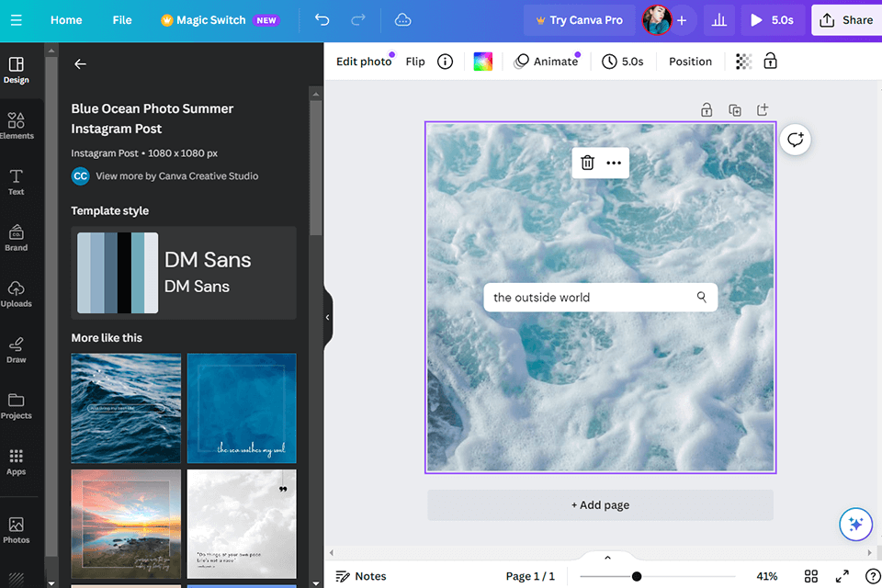Click the template panel scrollbar down arrow

pyautogui.click(x=315, y=583)
